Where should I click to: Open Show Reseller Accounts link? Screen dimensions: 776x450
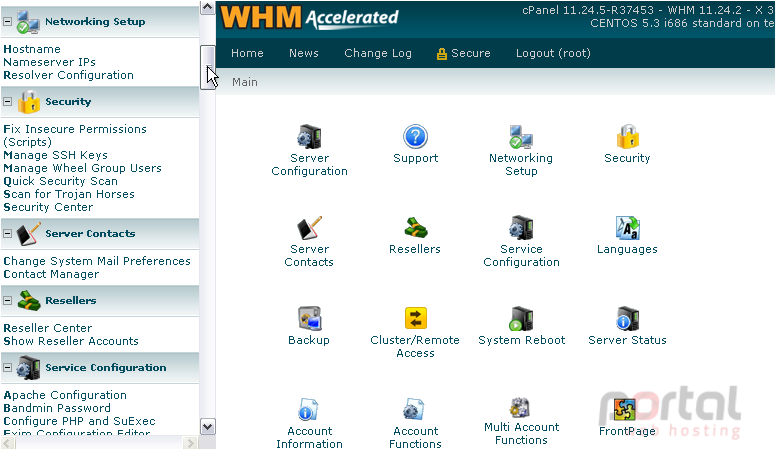(71, 341)
